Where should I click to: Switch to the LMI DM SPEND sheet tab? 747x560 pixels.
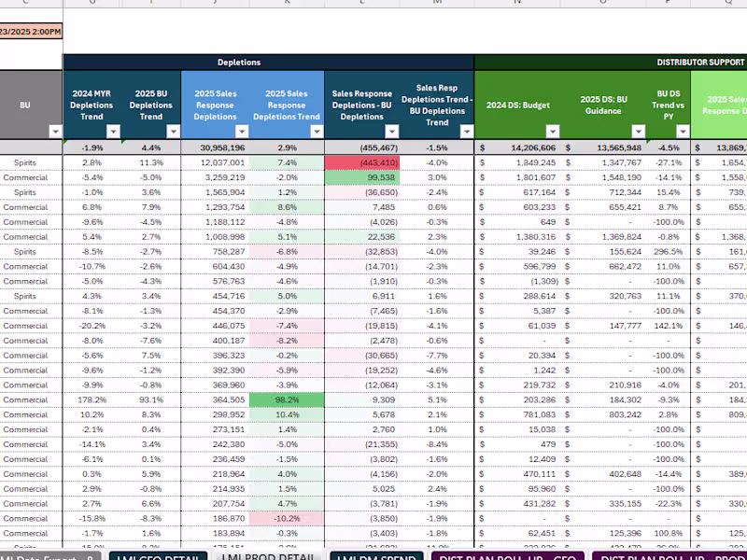point(376,555)
